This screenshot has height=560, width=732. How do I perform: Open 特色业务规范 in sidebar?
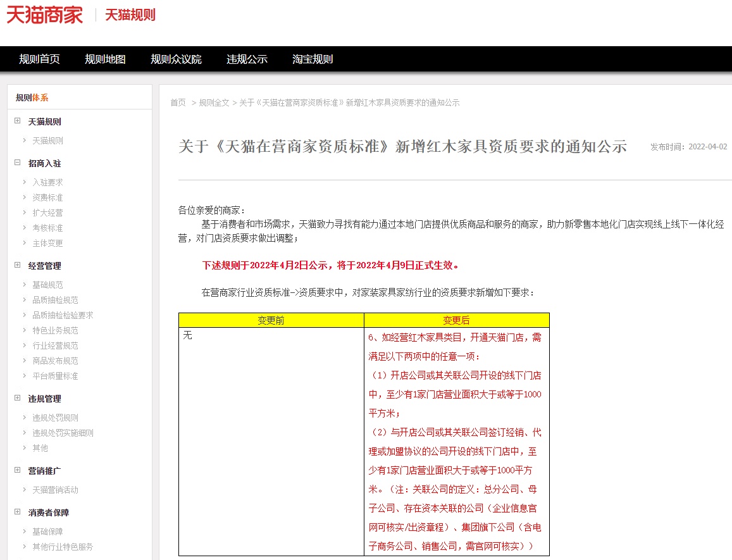pyautogui.click(x=55, y=330)
